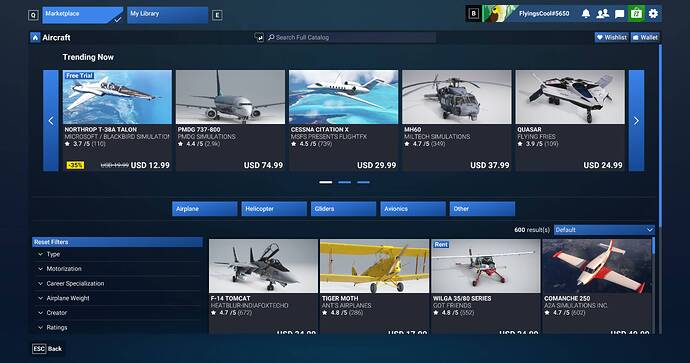Open Cessna Citation X thumbnail
Screen dimensions: 690x363
tap(343, 97)
